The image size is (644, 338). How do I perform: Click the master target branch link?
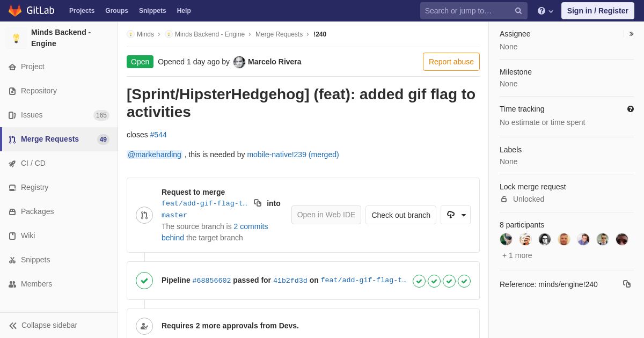tap(174, 215)
